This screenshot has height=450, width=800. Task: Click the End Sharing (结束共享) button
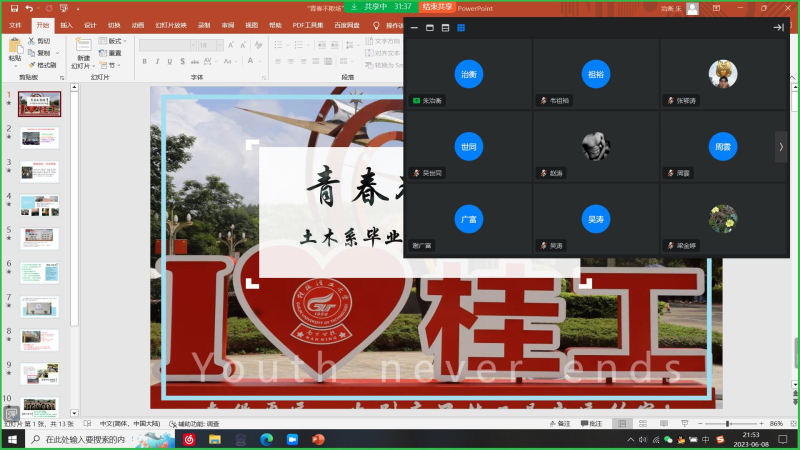[x=437, y=6]
